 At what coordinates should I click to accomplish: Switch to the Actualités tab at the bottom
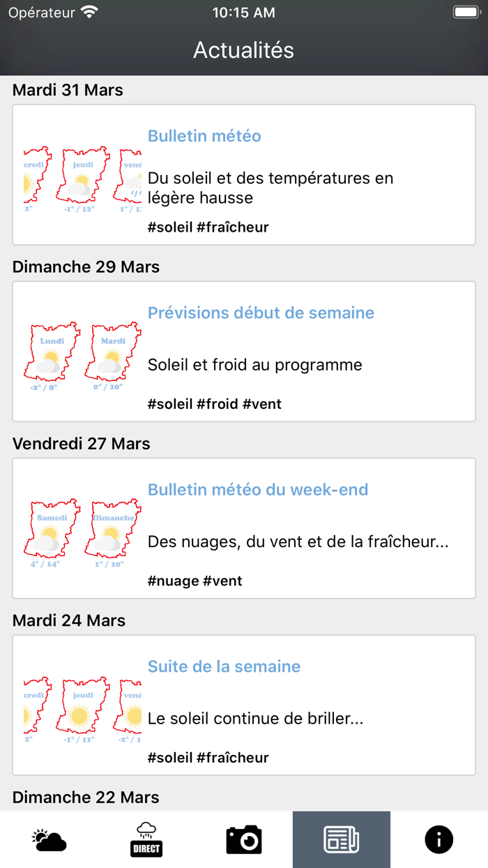click(342, 839)
